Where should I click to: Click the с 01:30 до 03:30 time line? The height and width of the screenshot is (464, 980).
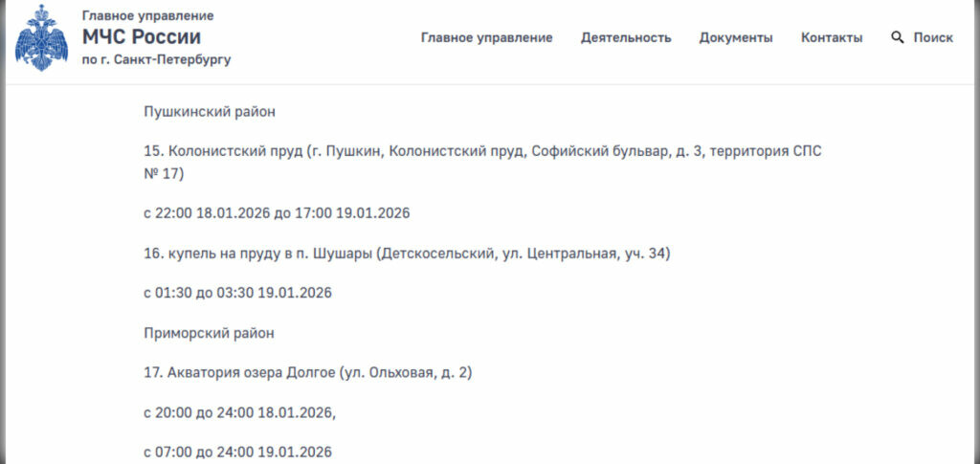(237, 293)
